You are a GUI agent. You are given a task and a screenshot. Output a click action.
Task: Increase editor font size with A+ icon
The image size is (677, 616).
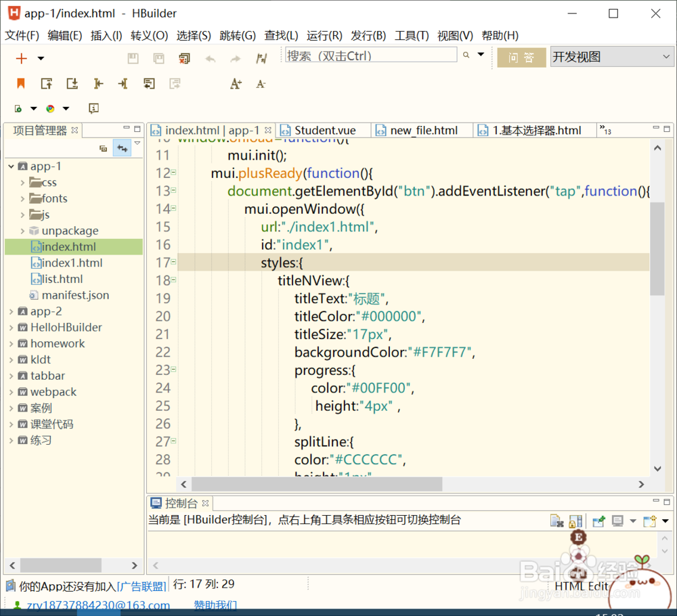236,83
